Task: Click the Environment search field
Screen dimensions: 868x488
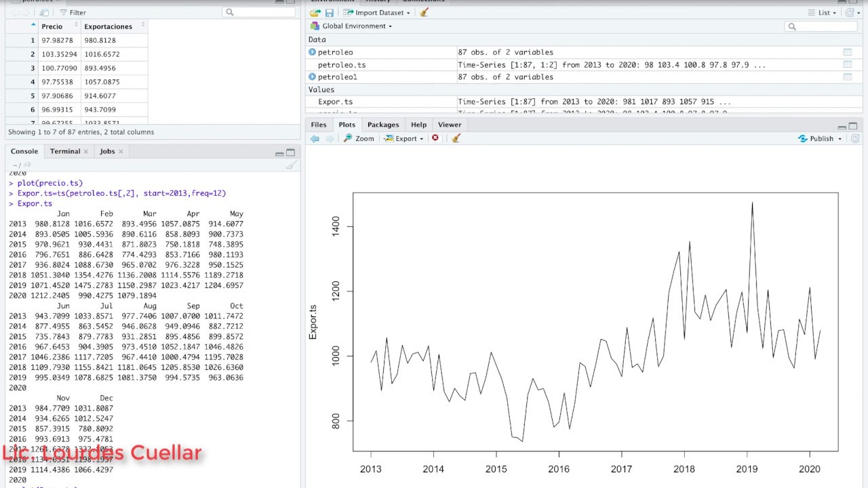Action: 821,26
